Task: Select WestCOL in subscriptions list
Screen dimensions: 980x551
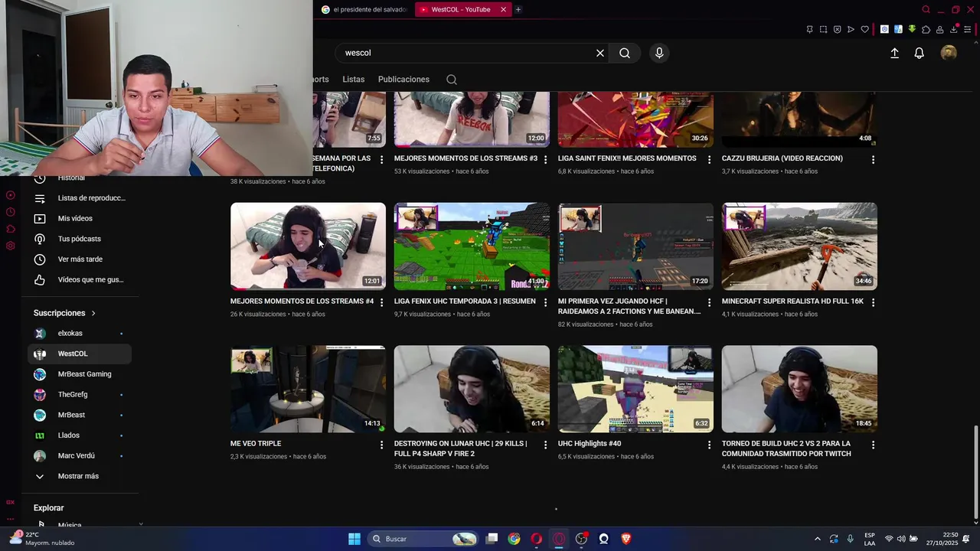Action: tap(80, 354)
